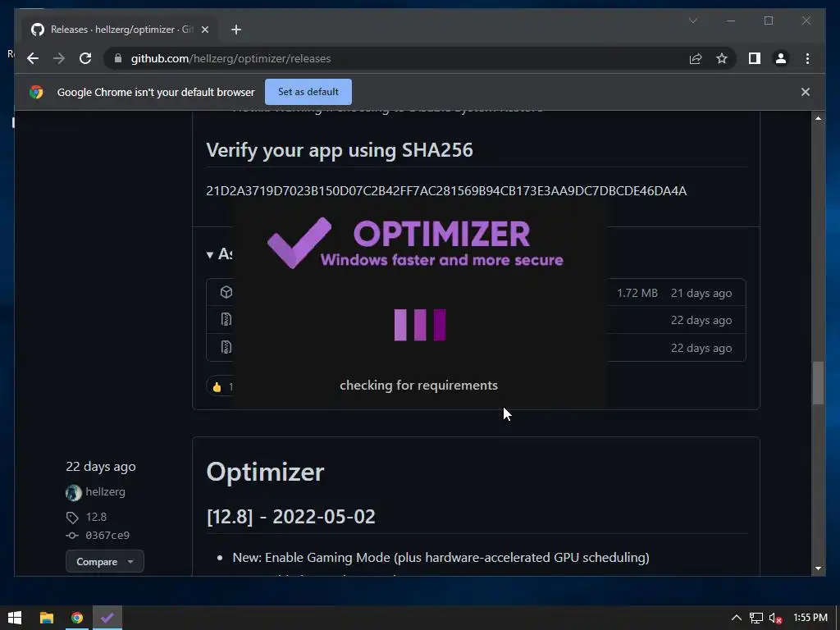Select the Releases hellzerg/optimizer tab
Screen dimensions: 840x630
pos(120,30)
